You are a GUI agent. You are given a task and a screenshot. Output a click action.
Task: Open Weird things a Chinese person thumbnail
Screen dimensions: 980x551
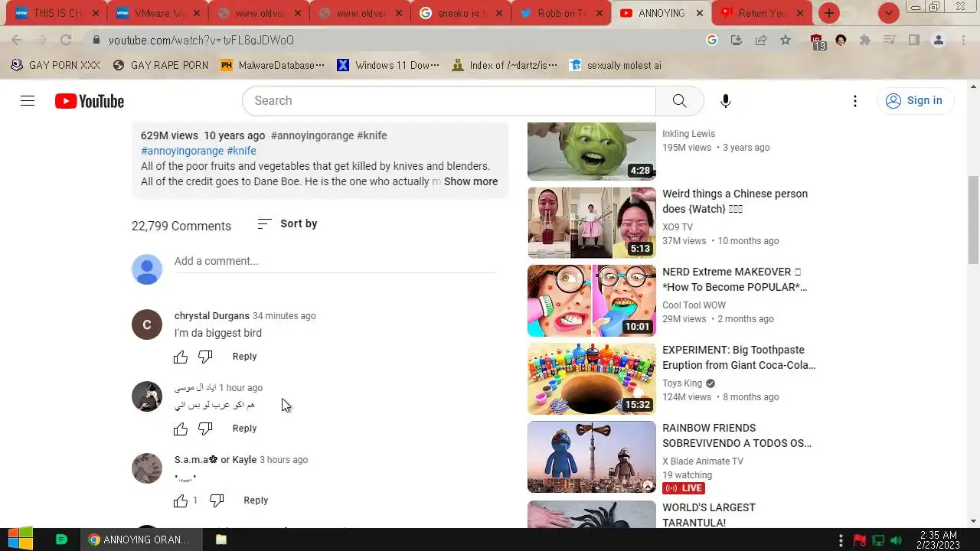point(592,223)
